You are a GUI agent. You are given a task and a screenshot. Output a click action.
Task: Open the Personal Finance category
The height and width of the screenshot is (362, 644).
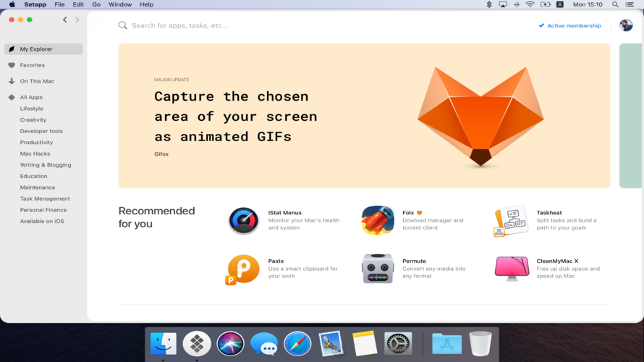43,210
